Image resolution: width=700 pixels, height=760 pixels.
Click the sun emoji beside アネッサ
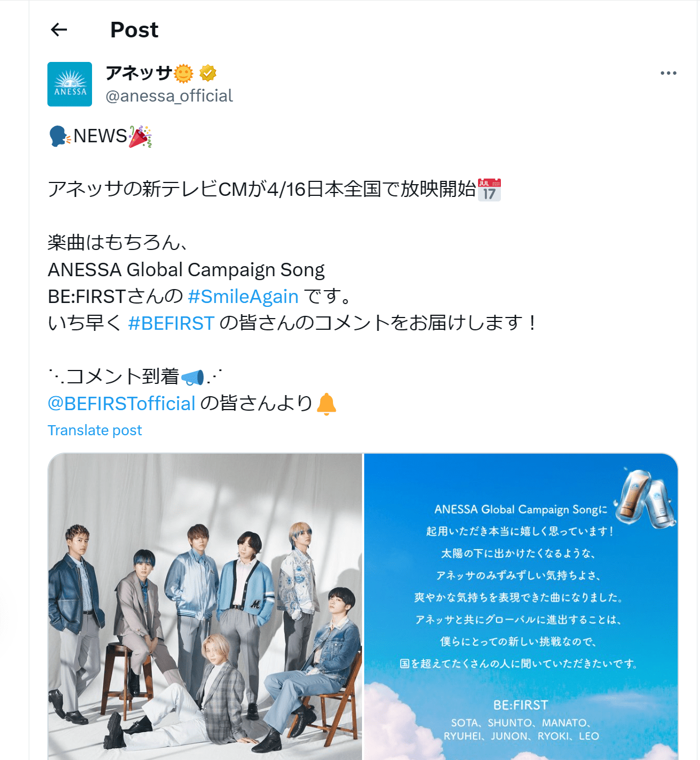[184, 73]
